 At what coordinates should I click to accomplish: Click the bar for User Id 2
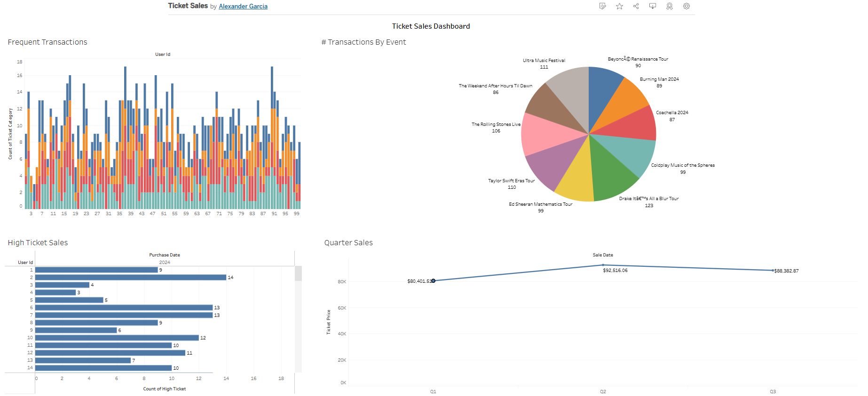point(131,278)
